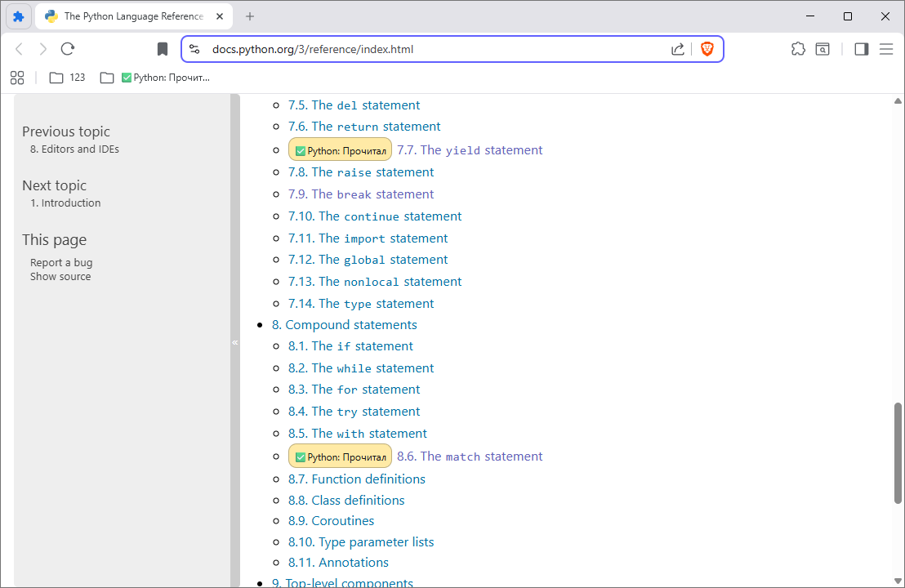Click the Python: Прочитал badge beside 8.6
905x588 pixels.
pos(340,457)
